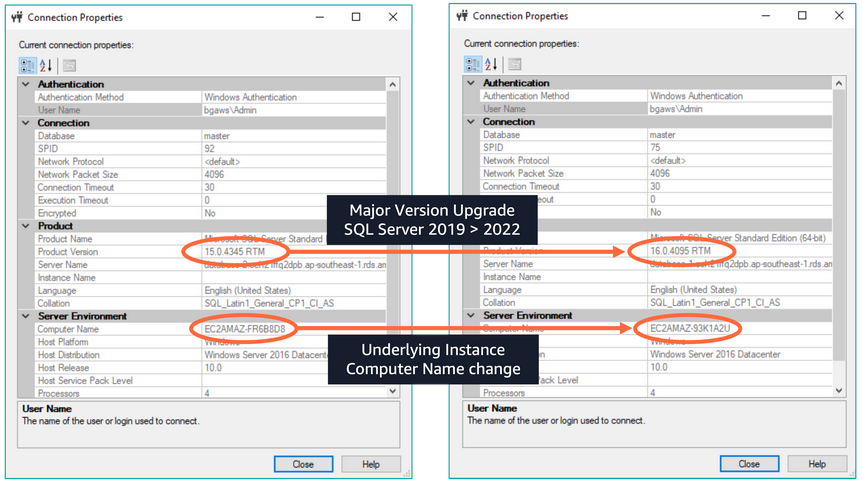Screen dimensions: 862x484
Task: Select SPID value 92 in left window
Action: point(209,148)
